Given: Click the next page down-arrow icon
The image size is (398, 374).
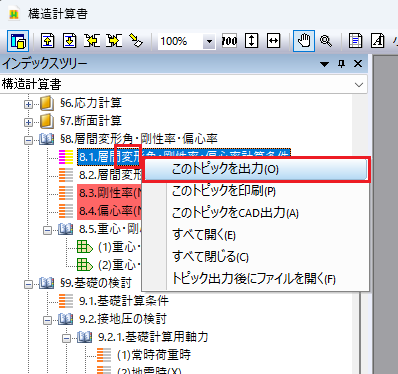Looking at the screenshot, I should 70,41.
